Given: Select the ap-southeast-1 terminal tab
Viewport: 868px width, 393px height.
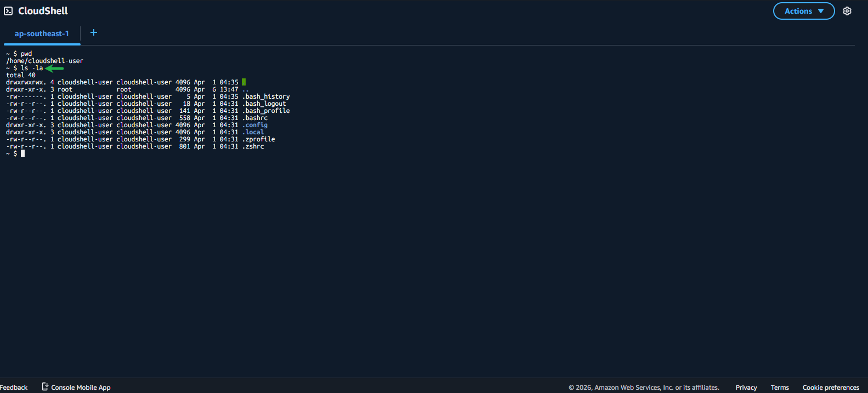Looking at the screenshot, I should coord(42,33).
